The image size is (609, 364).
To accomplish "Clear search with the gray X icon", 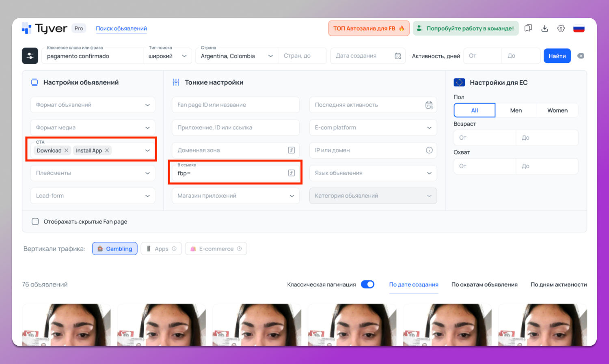I will [581, 56].
